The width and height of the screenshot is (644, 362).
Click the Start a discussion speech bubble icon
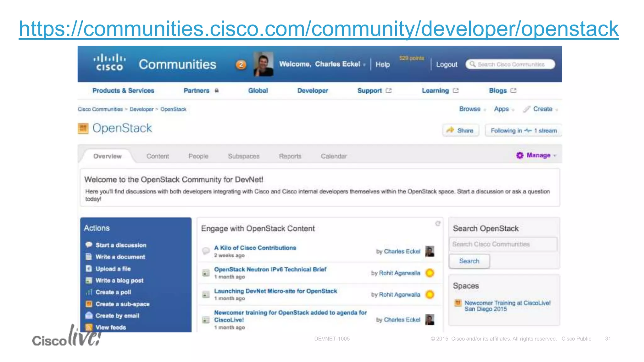pos(89,245)
